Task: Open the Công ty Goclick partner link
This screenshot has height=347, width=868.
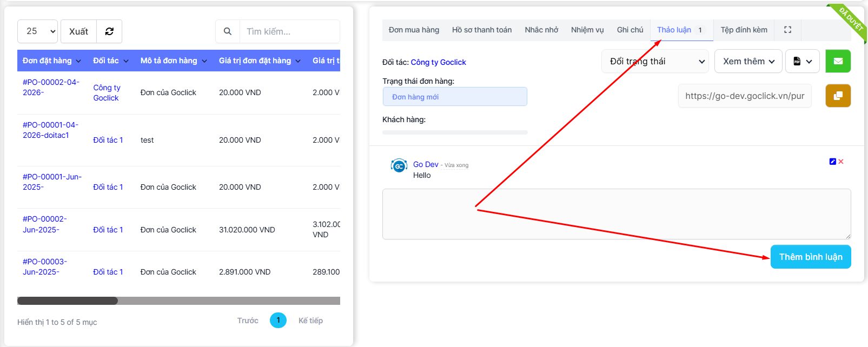Action: tap(438, 62)
